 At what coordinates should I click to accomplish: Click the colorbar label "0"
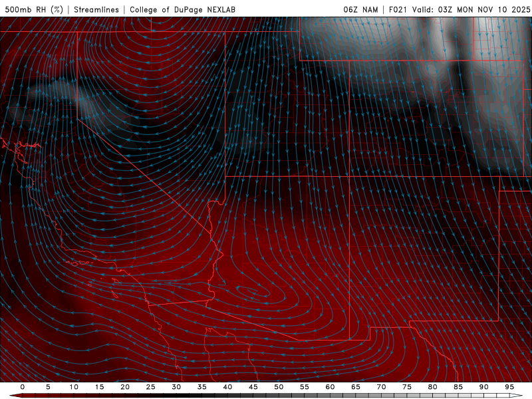23,387
